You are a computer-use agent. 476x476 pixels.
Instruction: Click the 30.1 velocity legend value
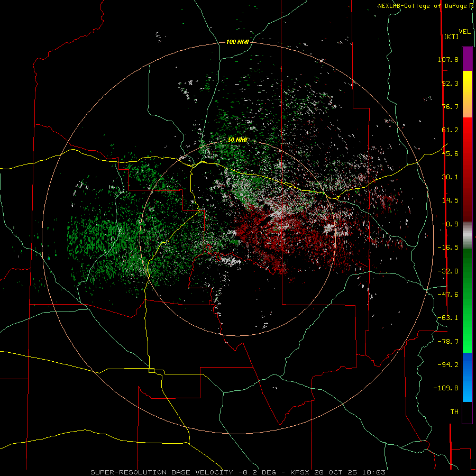coord(450,177)
